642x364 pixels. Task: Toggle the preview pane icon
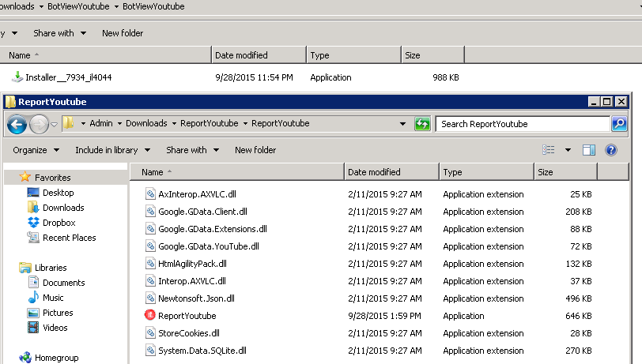coord(588,150)
